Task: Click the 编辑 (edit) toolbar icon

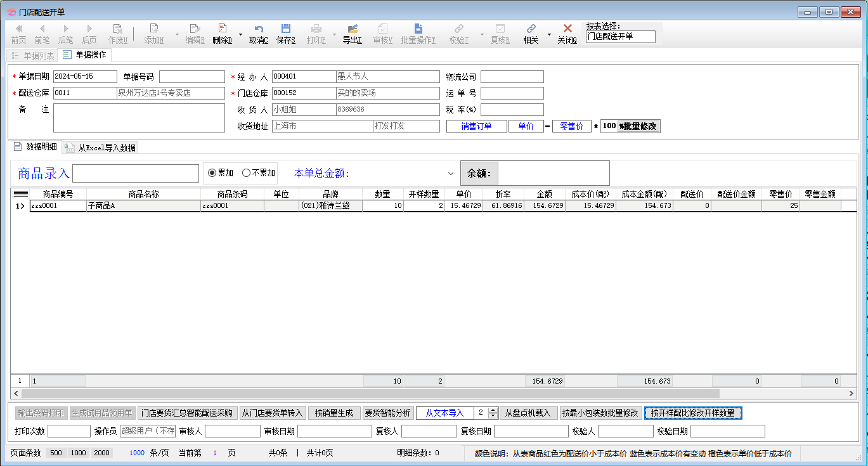Action: coord(195,29)
